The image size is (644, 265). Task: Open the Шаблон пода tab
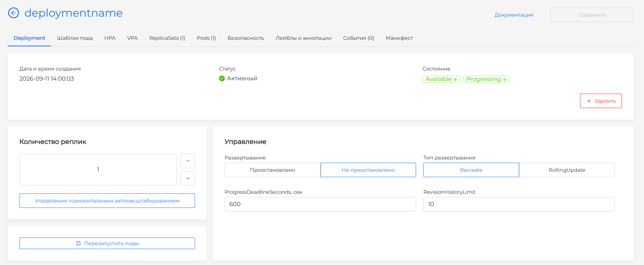(x=75, y=38)
